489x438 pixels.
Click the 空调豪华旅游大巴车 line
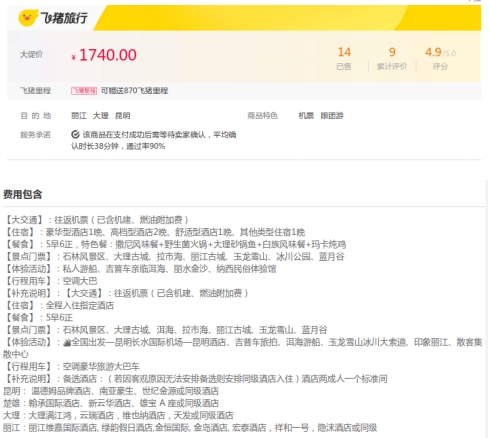click(72, 367)
